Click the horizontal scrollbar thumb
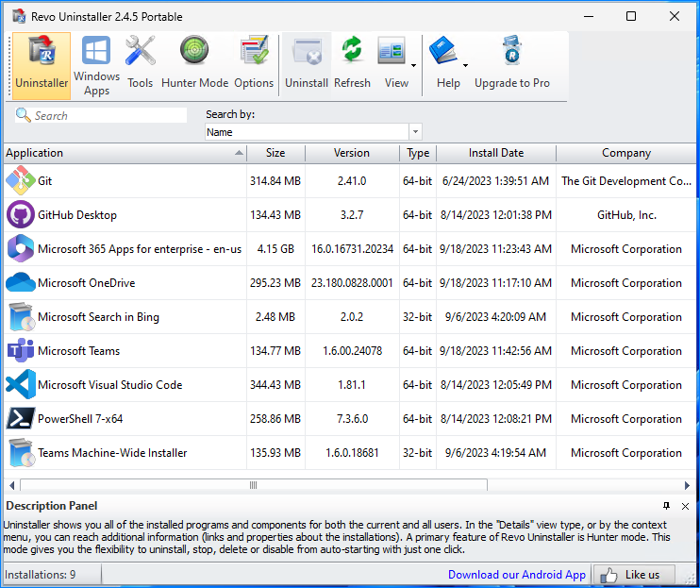This screenshot has width=700, height=588. 254,485
